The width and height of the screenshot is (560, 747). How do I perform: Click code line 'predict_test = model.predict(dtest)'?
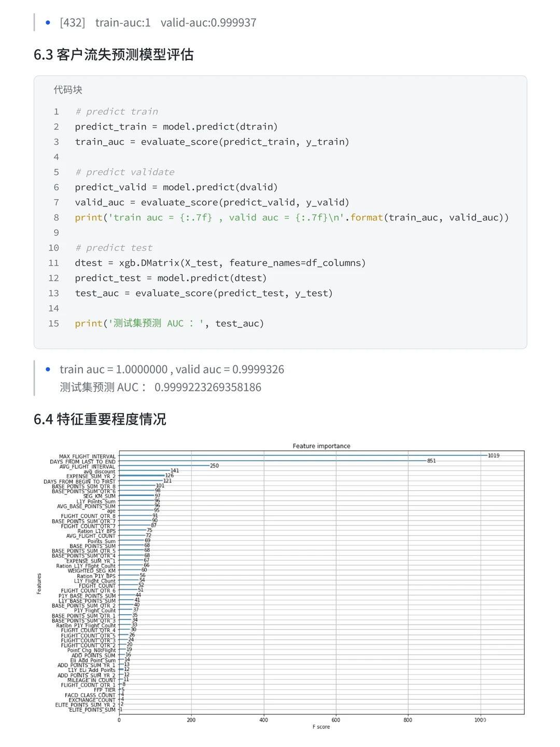point(171,278)
